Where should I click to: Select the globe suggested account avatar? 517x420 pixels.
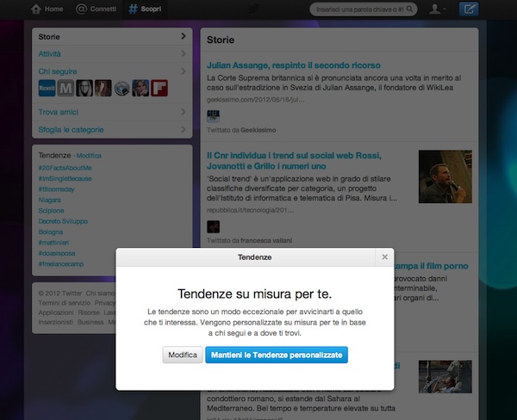click(x=121, y=88)
